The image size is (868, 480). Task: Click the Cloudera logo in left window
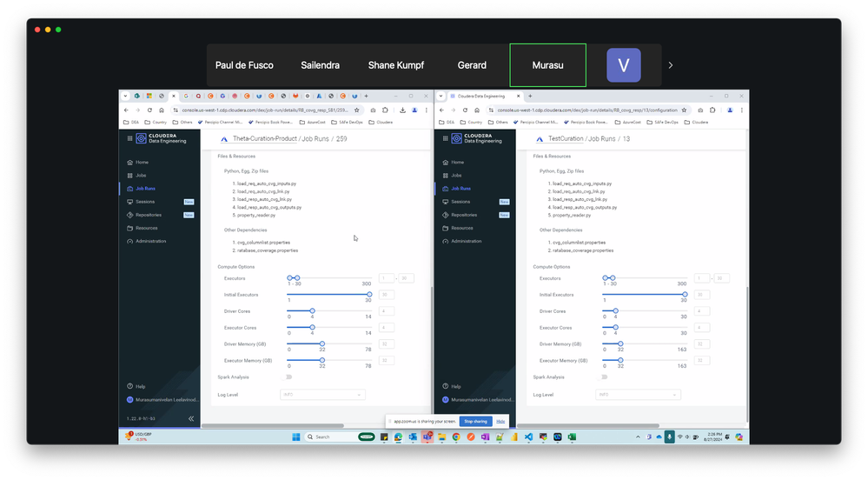(x=161, y=138)
